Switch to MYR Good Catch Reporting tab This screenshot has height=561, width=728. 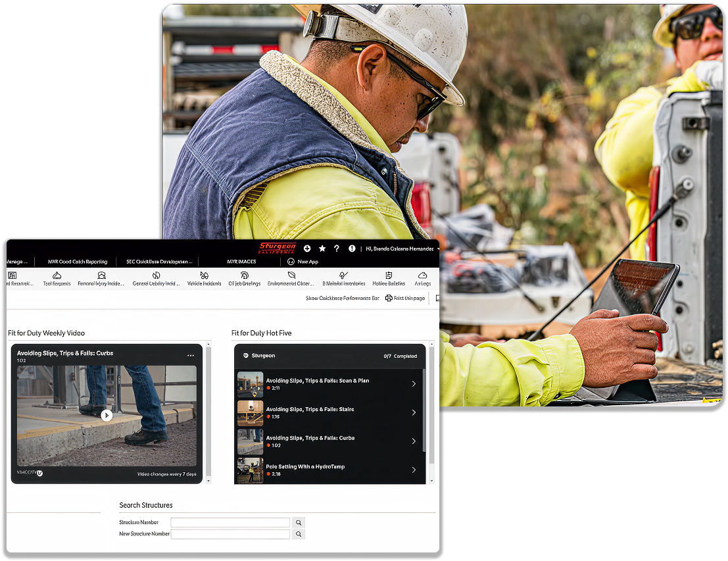point(78,262)
